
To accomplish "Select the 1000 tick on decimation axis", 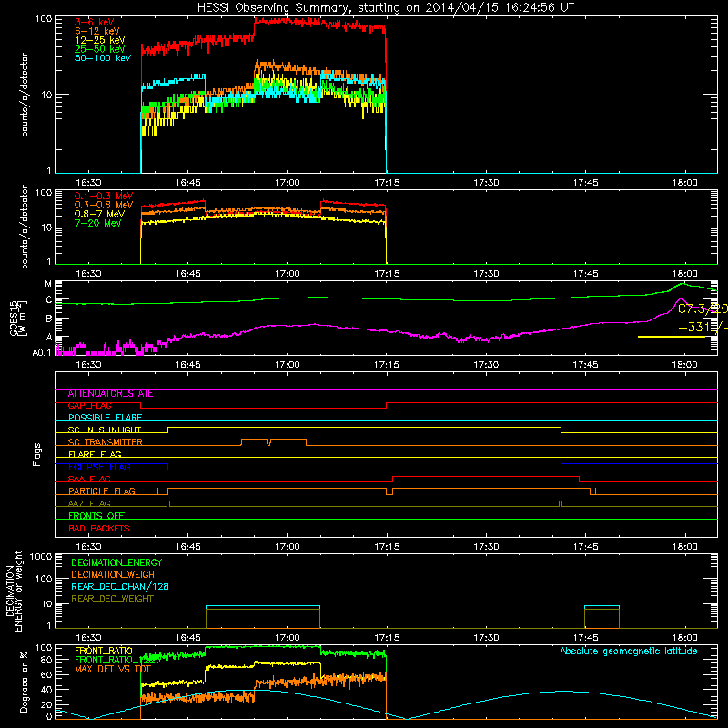I will pos(40,557).
